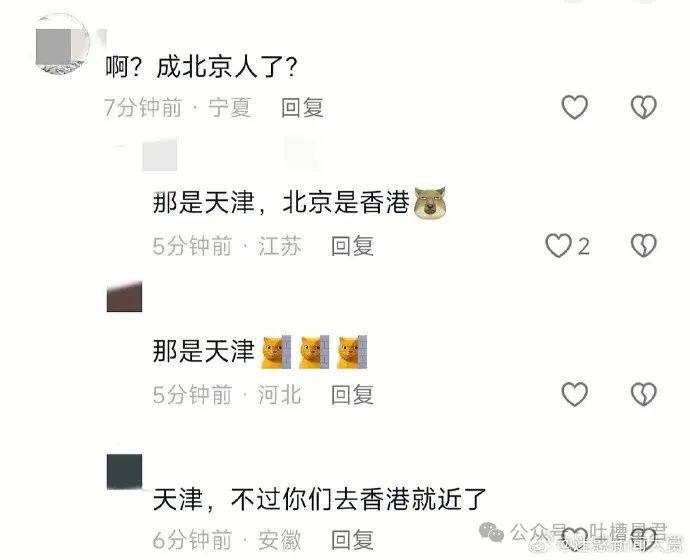The height and width of the screenshot is (560, 690).
Task: Open the top commenter's avatar
Action: point(62,44)
